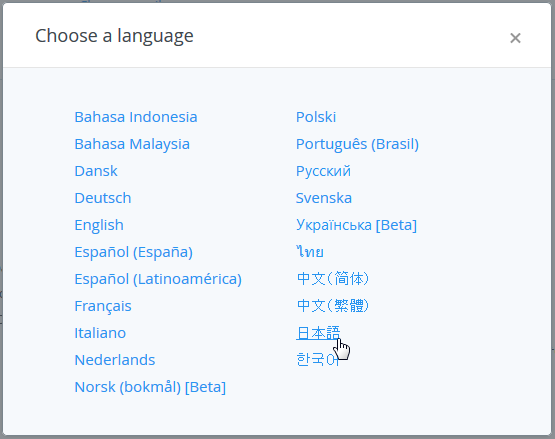The width and height of the screenshot is (555, 439).
Task: Choose Português (Brasil)
Action: (x=357, y=144)
